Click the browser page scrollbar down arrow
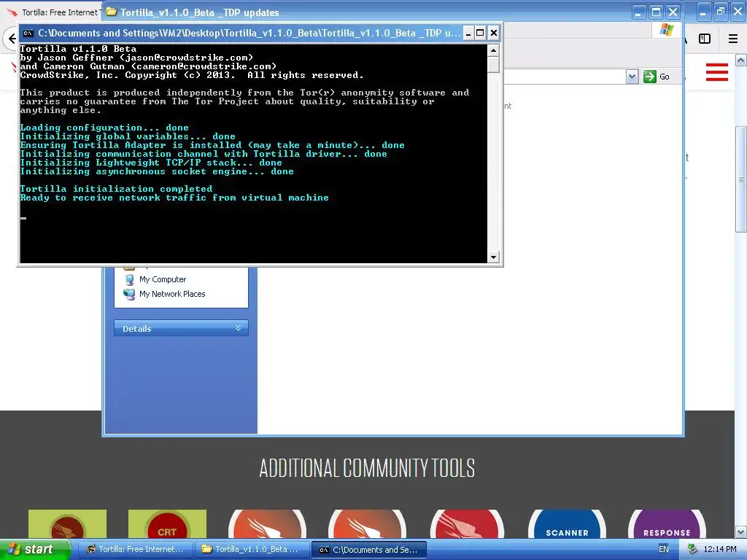 point(741,532)
